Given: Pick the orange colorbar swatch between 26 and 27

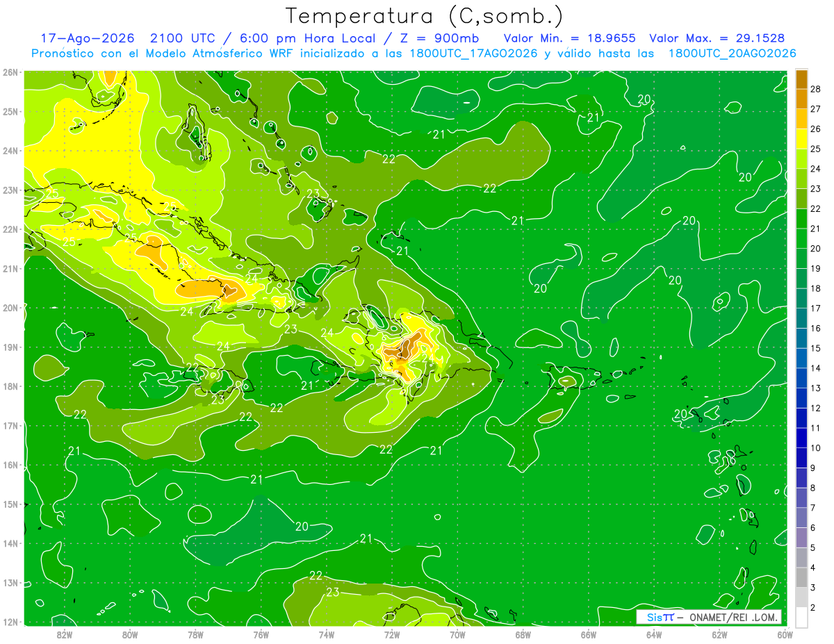Looking at the screenshot, I should click(x=801, y=119).
